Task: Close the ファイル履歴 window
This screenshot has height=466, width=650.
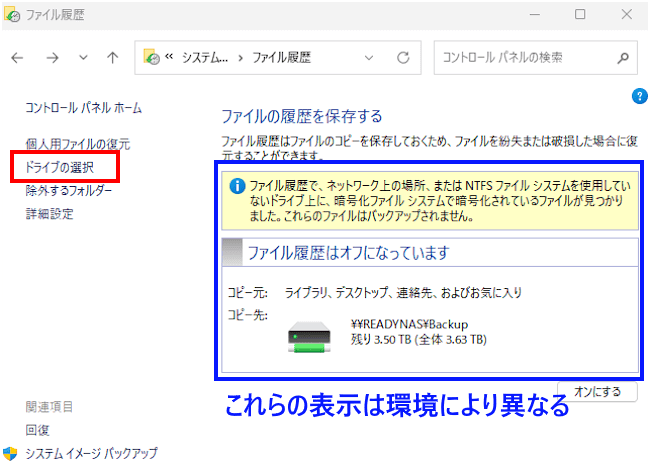Action: coord(626,15)
